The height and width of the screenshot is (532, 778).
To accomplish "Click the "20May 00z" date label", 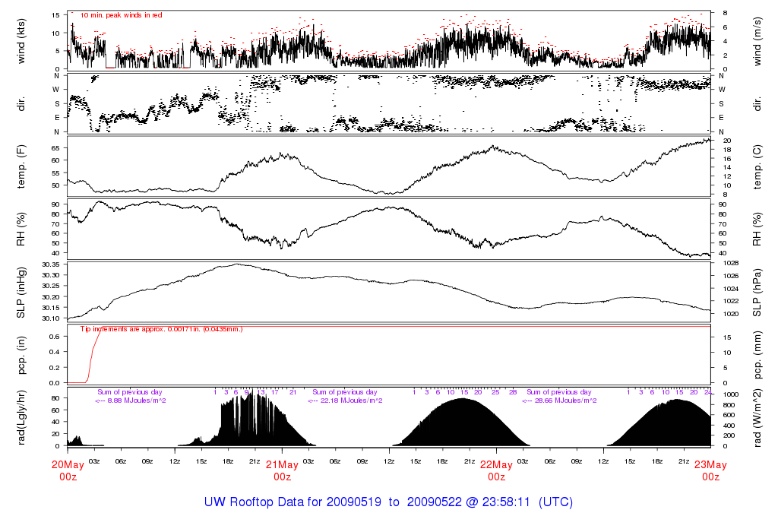I will 68,470.
